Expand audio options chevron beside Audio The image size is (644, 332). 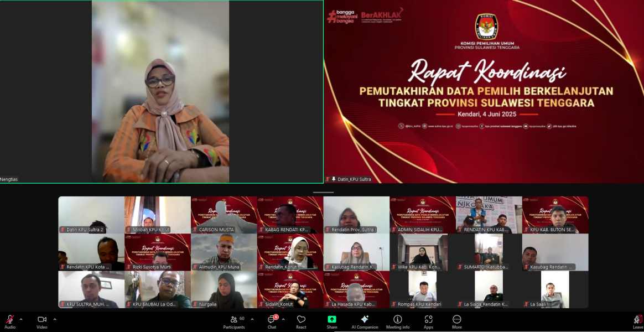click(21, 319)
